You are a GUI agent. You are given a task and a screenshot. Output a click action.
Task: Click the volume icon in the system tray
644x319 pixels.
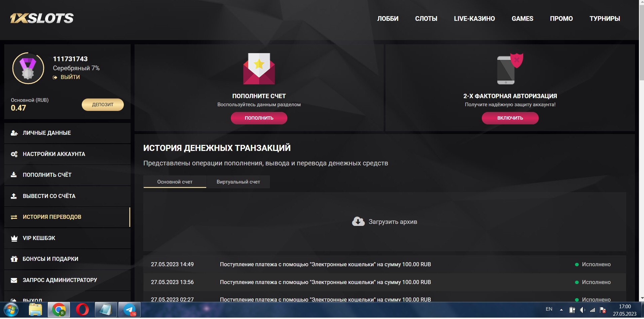pos(583,310)
